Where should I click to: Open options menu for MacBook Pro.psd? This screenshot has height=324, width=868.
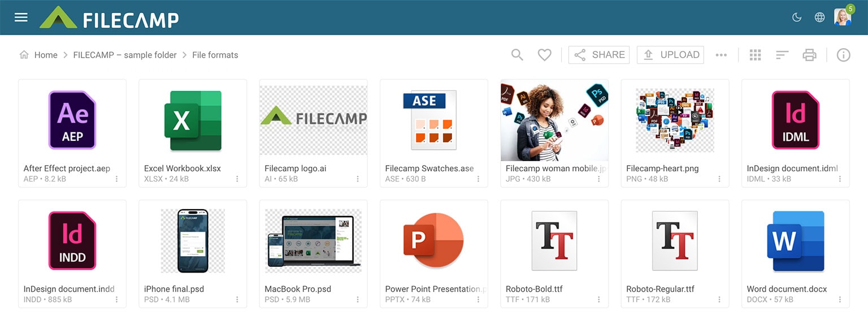(358, 299)
